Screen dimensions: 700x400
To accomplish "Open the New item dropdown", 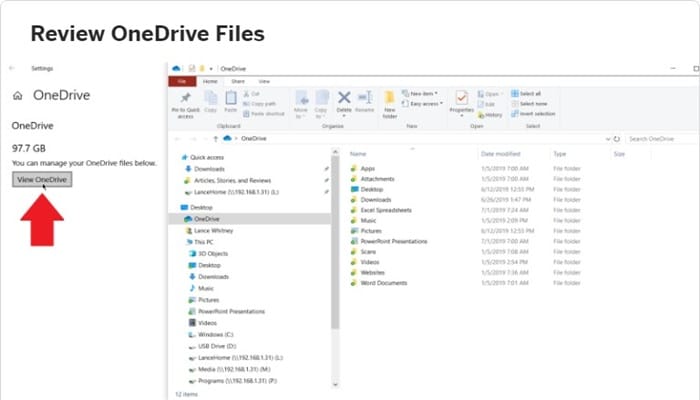I will point(420,93).
